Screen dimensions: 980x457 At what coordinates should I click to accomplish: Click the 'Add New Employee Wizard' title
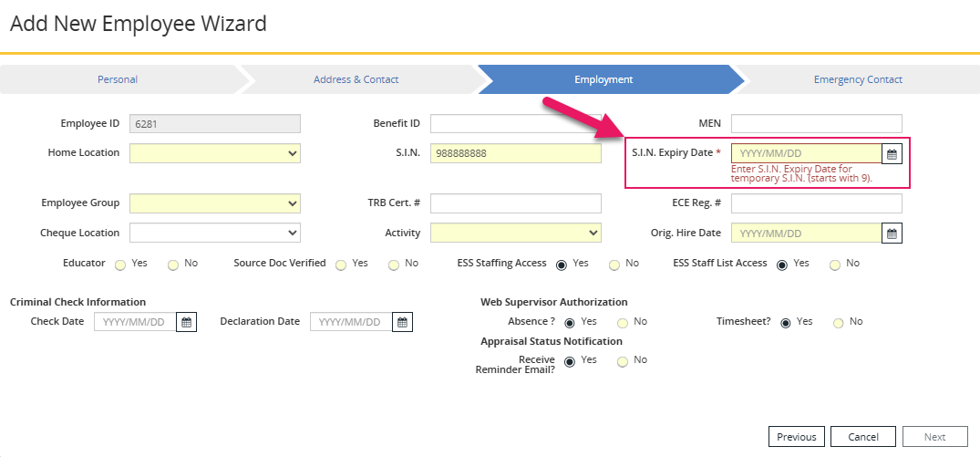[139, 24]
